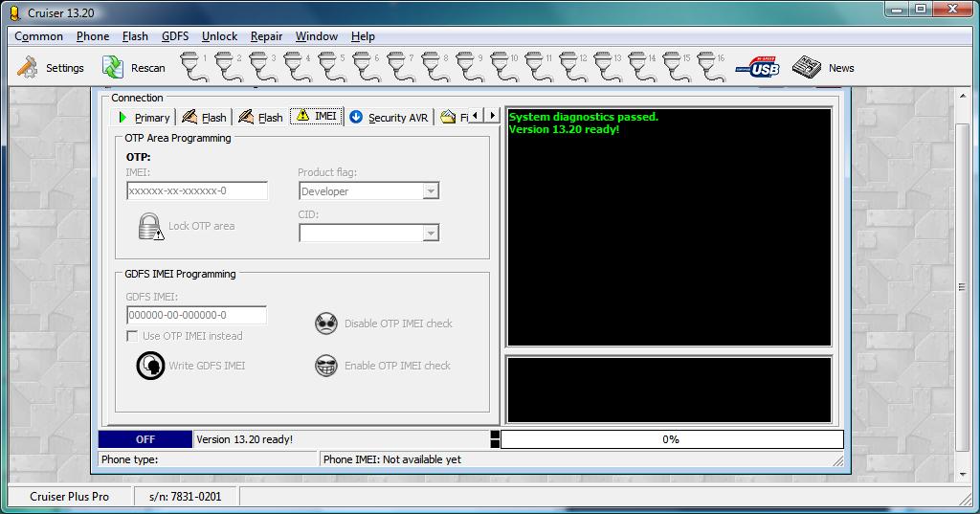This screenshot has width=980, height=514.
Task: Select cable port 1 icon
Action: click(x=193, y=67)
